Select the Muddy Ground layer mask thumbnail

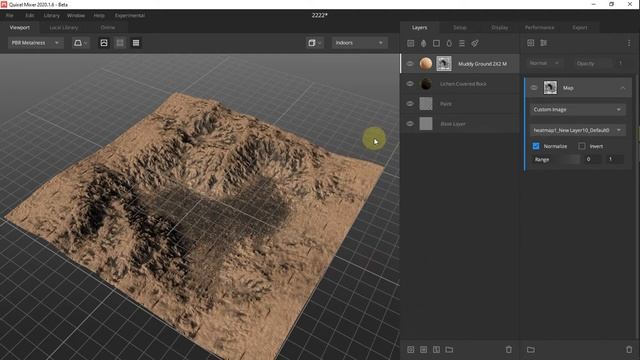click(444, 64)
